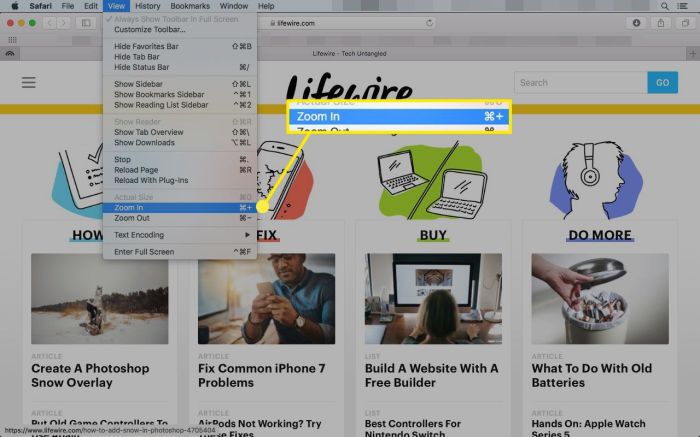Open the DO MORE category heading

(600, 235)
